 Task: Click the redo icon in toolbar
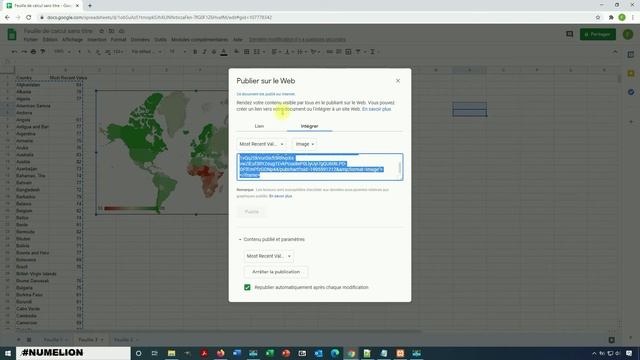click(x=24, y=52)
